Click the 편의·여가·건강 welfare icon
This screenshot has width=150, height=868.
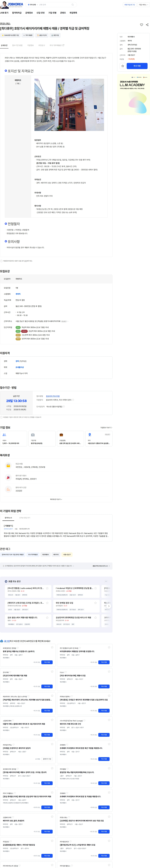pos(8,489)
